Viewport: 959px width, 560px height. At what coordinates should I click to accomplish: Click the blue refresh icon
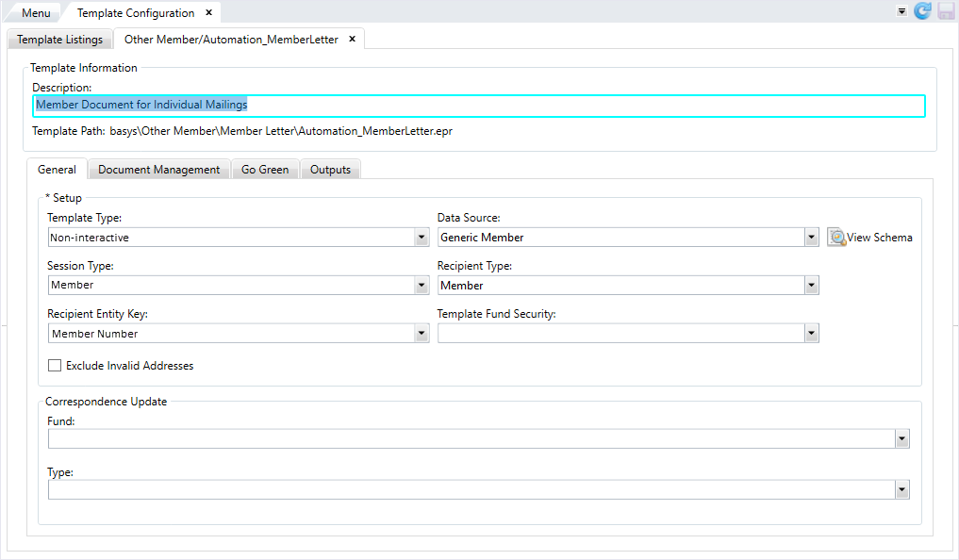[x=922, y=11]
